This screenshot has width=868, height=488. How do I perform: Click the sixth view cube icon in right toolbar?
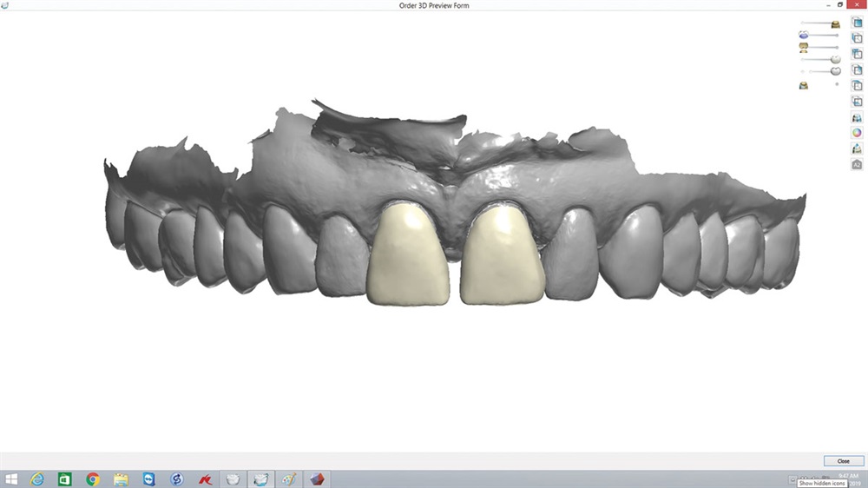[857, 102]
